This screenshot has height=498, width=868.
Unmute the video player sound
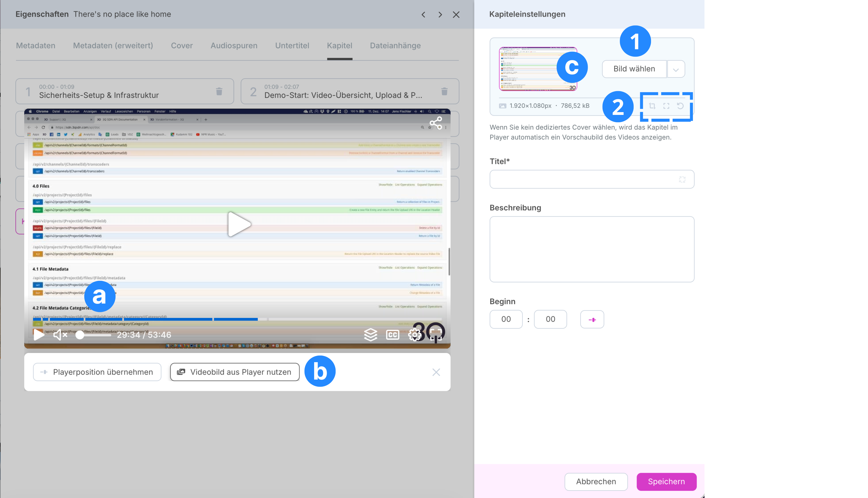[x=60, y=335]
